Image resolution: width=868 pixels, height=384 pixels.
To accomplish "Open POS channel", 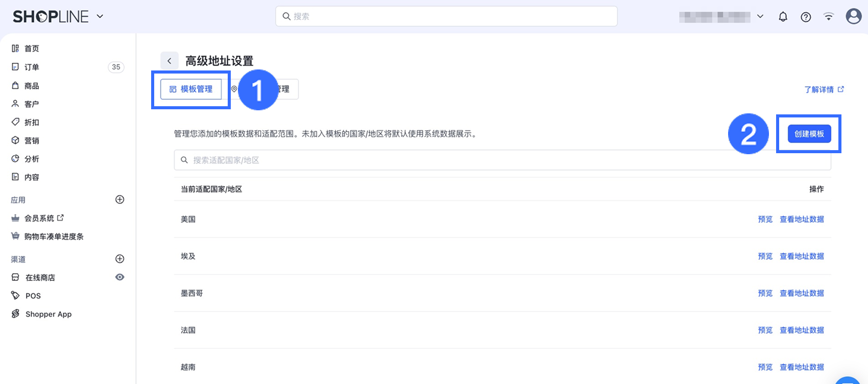I will 33,296.
